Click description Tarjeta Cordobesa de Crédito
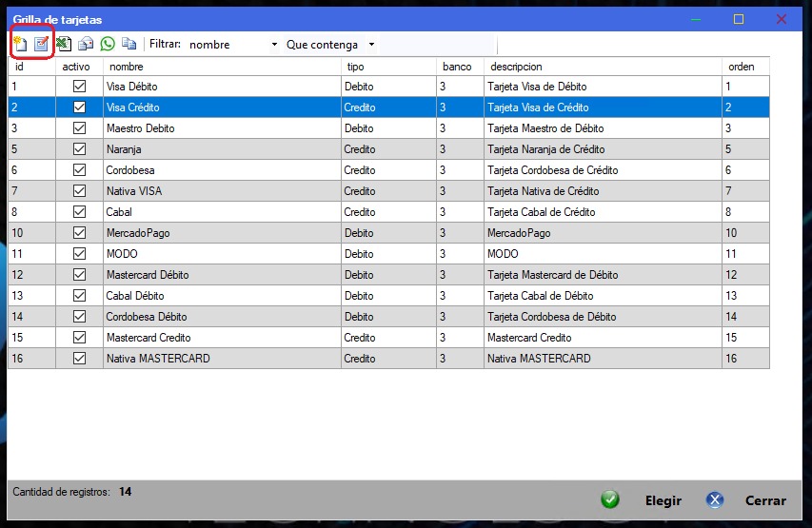 603,170
